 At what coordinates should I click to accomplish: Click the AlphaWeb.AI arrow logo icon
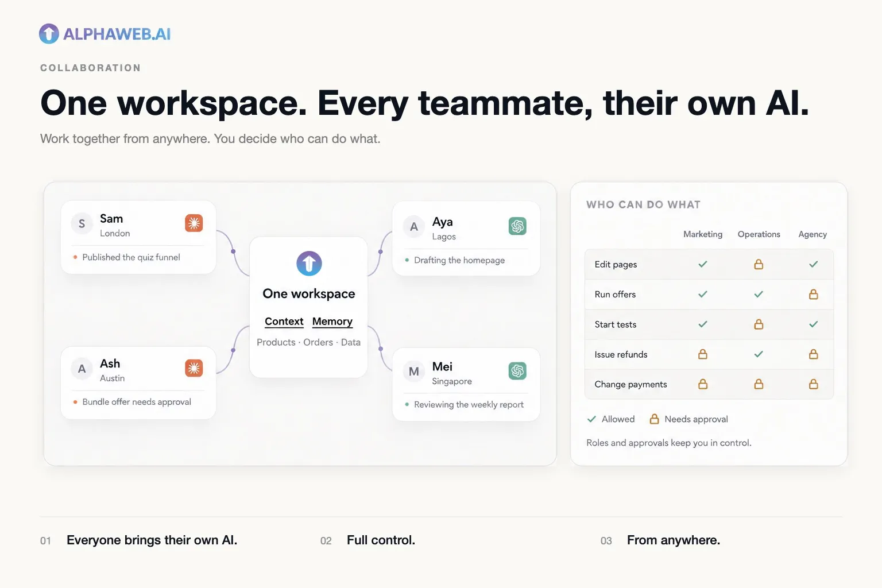(49, 34)
